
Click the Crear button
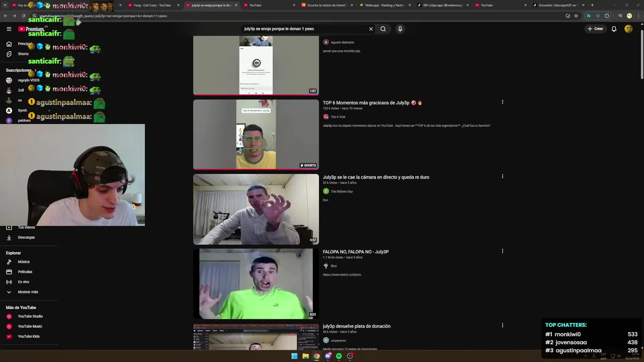(x=595, y=29)
